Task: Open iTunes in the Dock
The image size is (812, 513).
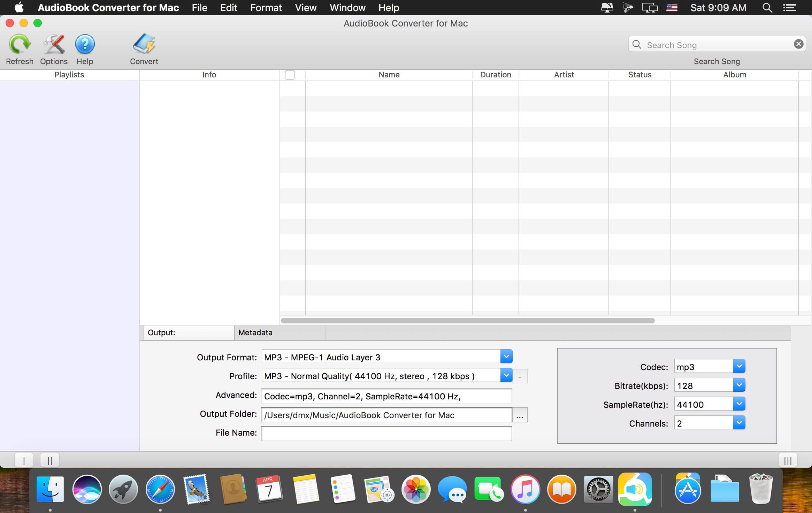Action: (x=525, y=489)
